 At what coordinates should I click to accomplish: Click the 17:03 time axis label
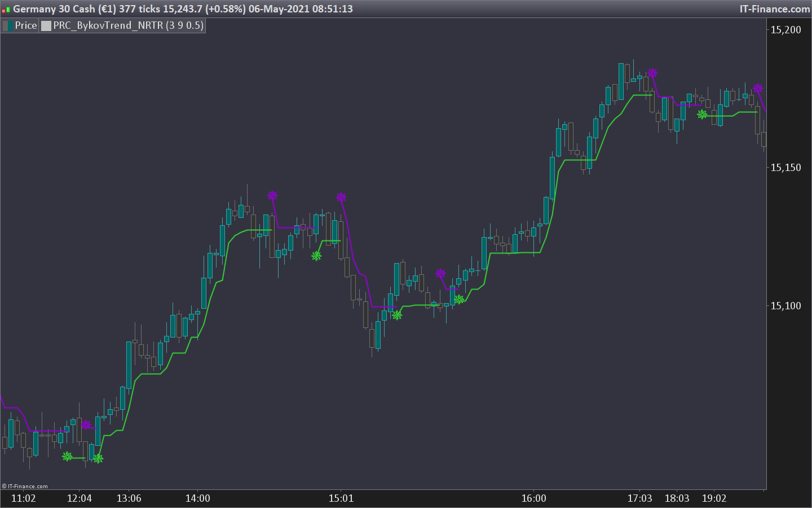(639, 498)
